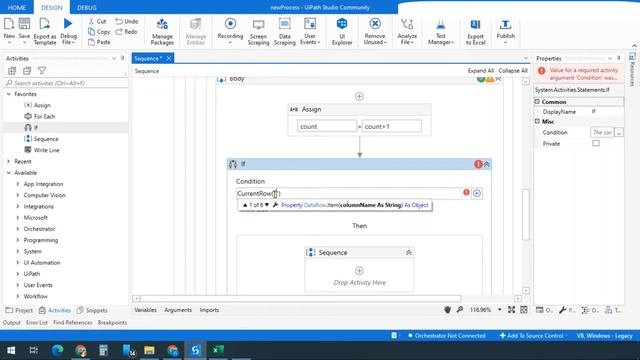Open the Snippets panel tab
640x360 pixels.
(x=92, y=310)
